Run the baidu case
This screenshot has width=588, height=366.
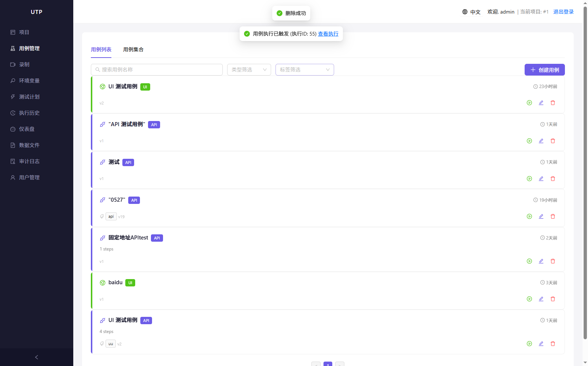click(x=529, y=299)
